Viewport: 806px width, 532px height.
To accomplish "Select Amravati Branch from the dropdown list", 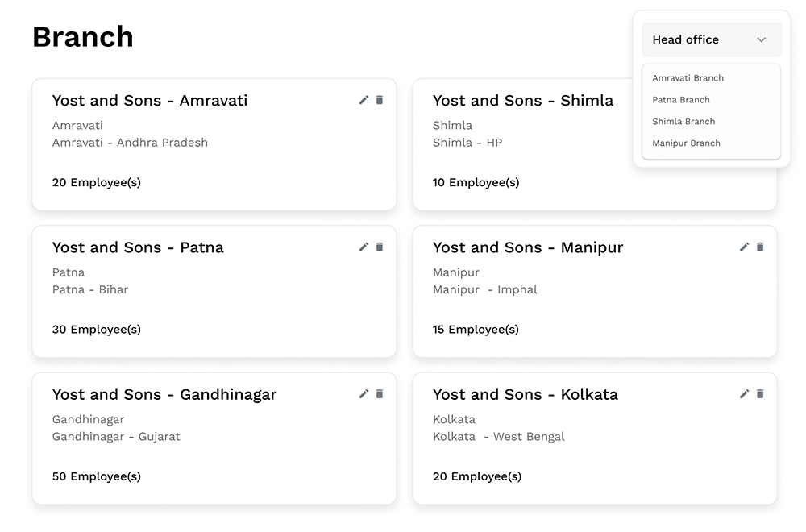I will [688, 78].
